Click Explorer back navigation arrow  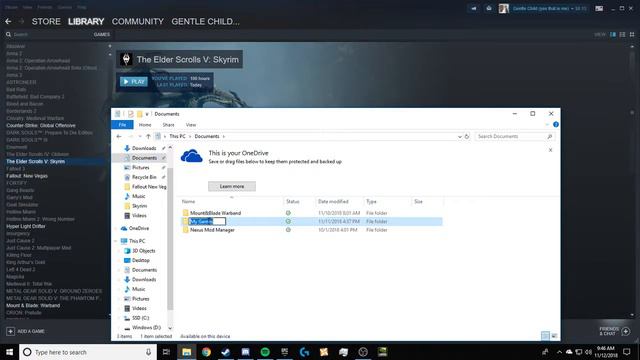point(119,136)
